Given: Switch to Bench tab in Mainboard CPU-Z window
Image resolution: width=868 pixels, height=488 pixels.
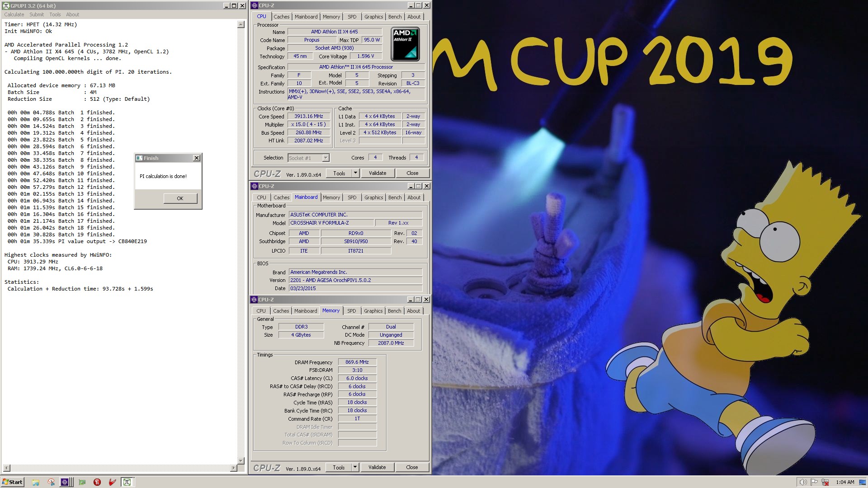Looking at the screenshot, I should pyautogui.click(x=395, y=197).
